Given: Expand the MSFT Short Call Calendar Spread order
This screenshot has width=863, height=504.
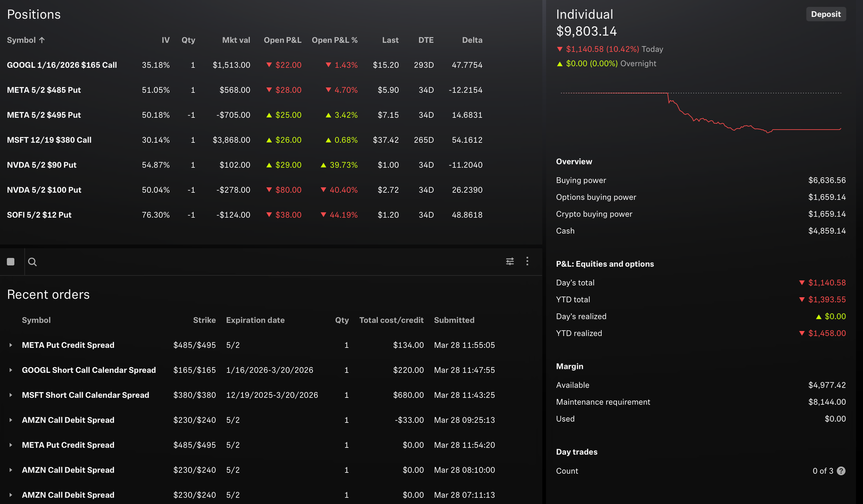Looking at the screenshot, I should click(x=11, y=395).
